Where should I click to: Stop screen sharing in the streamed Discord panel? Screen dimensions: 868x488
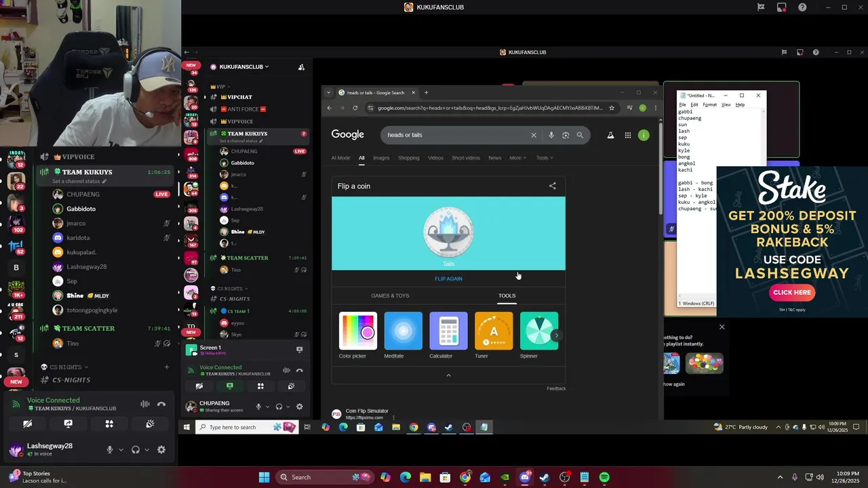pyautogui.click(x=229, y=386)
